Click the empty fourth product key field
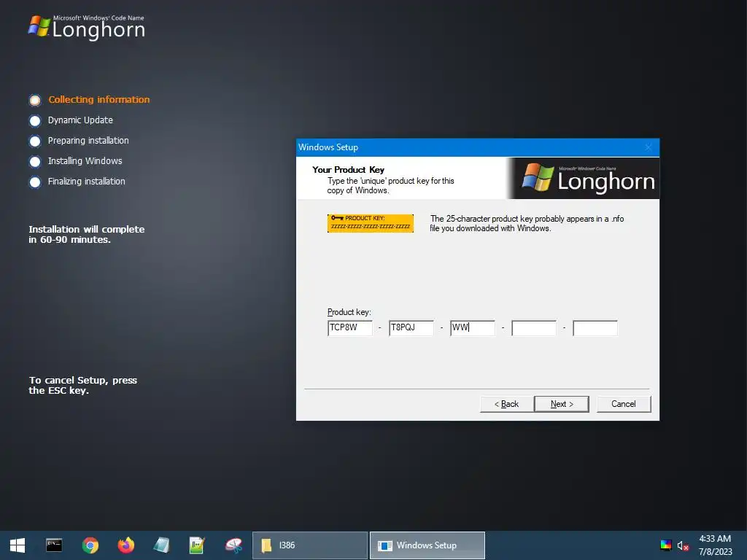 534,327
